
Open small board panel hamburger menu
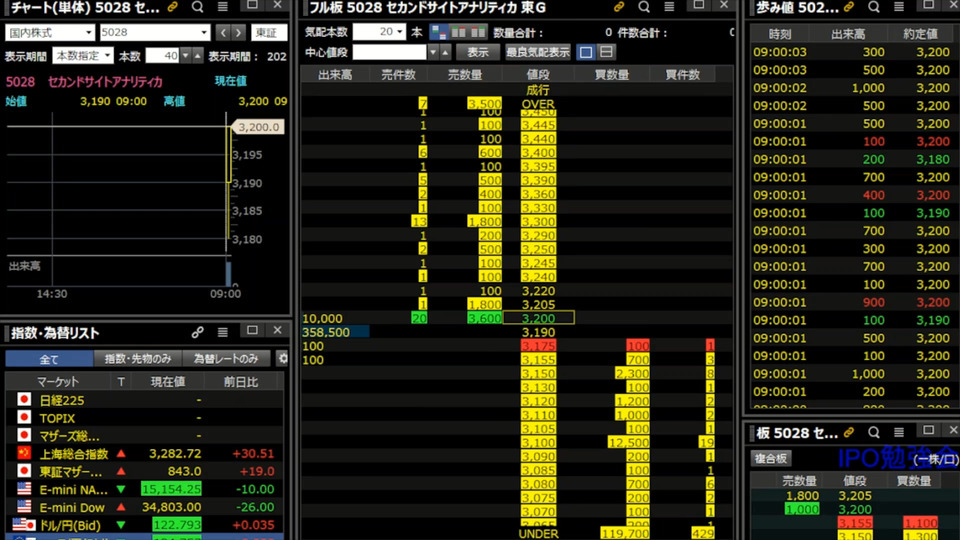[899, 433]
